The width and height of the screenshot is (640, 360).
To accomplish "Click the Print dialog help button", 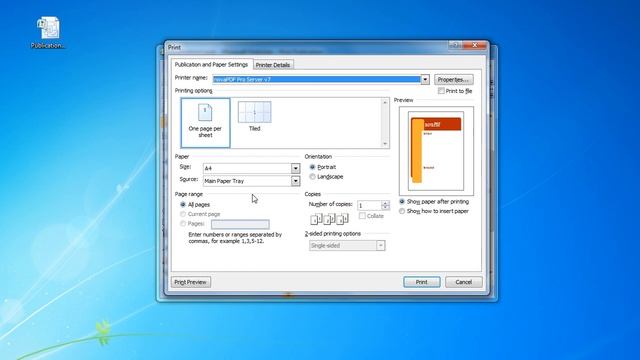I will [x=455, y=45].
